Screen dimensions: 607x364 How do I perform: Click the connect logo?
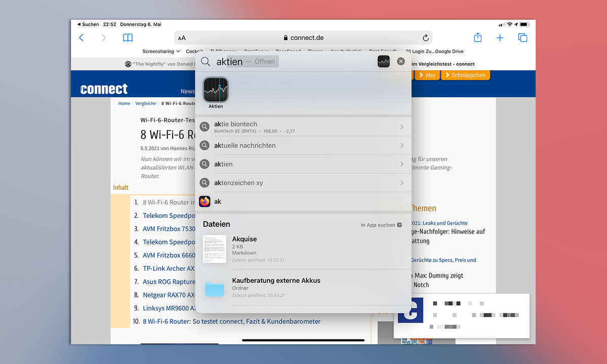[104, 89]
